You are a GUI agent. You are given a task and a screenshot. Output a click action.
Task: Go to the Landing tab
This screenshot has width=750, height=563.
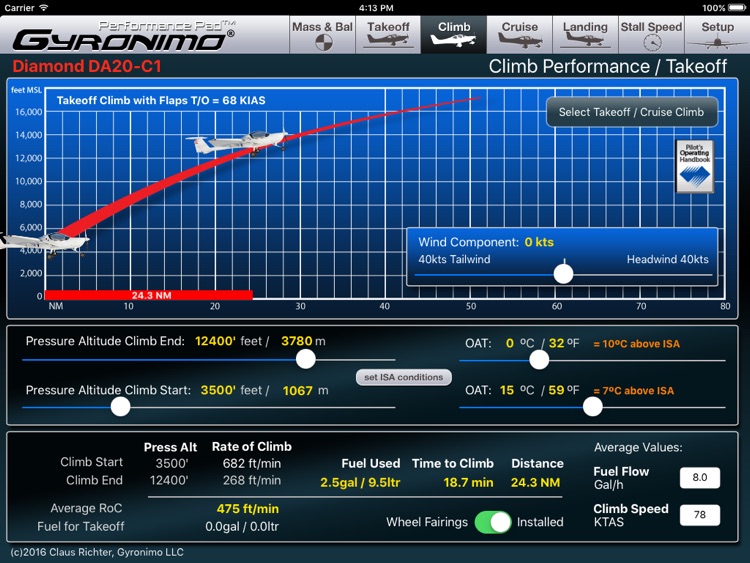tap(585, 34)
